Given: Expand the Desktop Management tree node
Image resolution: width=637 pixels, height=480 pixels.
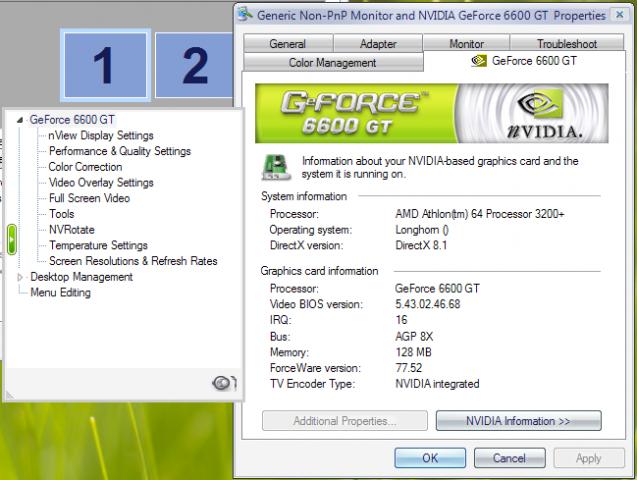Looking at the screenshot, I should 20,277.
